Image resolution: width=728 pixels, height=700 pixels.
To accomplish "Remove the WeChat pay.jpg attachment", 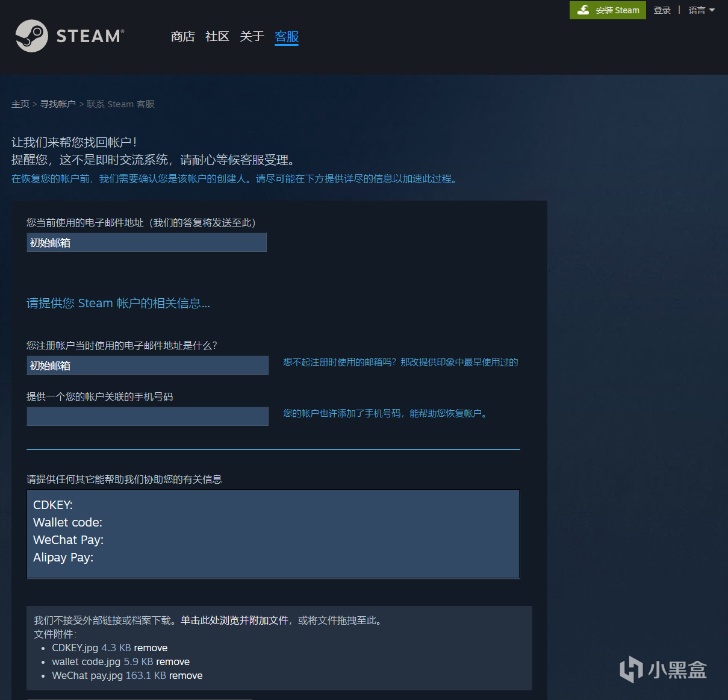I will 185,676.
